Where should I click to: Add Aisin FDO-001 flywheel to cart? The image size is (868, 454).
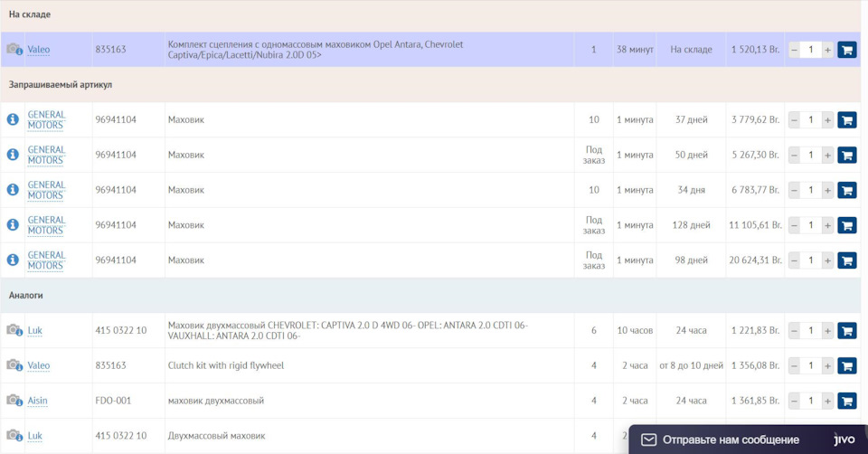[x=847, y=401]
